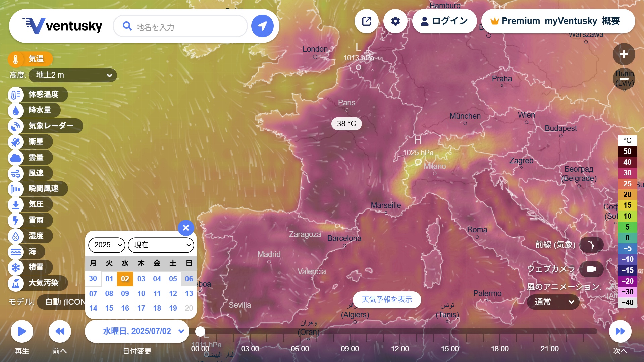644x362 pixels.
Task: Select the 体感温度 layer
Action: coord(38,95)
